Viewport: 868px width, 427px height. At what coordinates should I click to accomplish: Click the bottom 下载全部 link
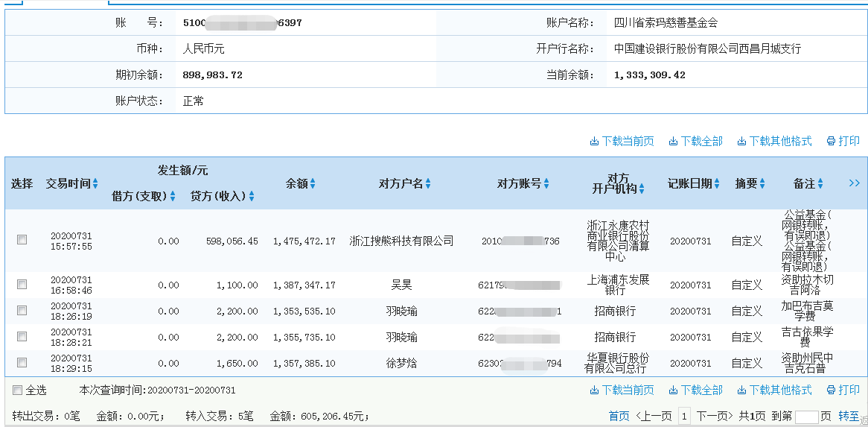tap(701, 390)
